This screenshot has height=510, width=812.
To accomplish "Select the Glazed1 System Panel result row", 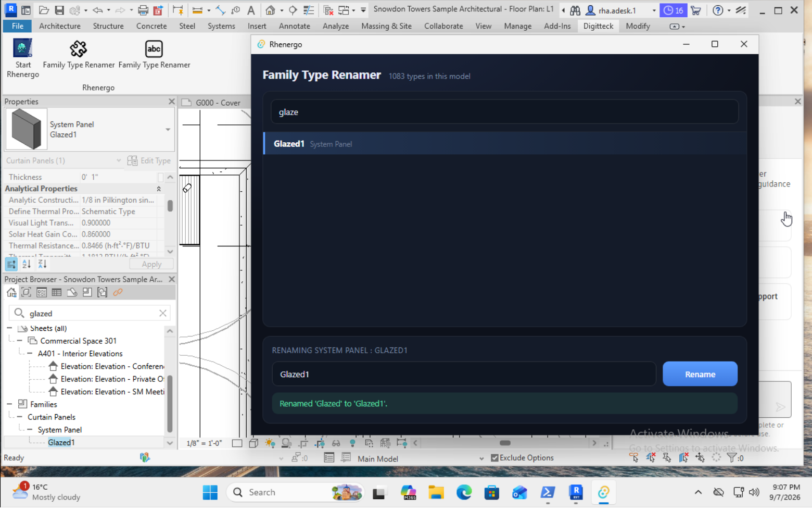I will (505, 144).
